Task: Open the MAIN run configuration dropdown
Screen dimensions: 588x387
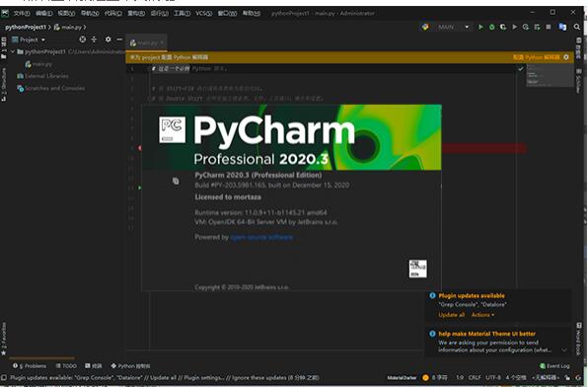Action: pyautogui.click(x=454, y=27)
